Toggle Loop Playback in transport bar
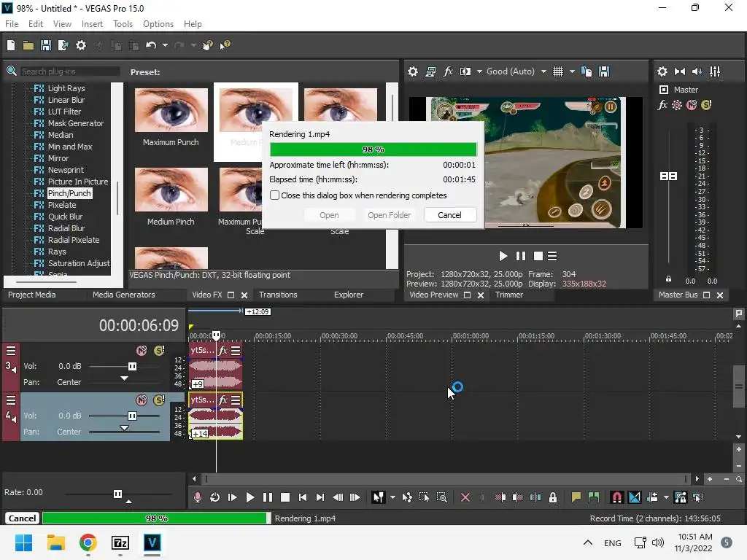The image size is (747, 560). click(215, 497)
